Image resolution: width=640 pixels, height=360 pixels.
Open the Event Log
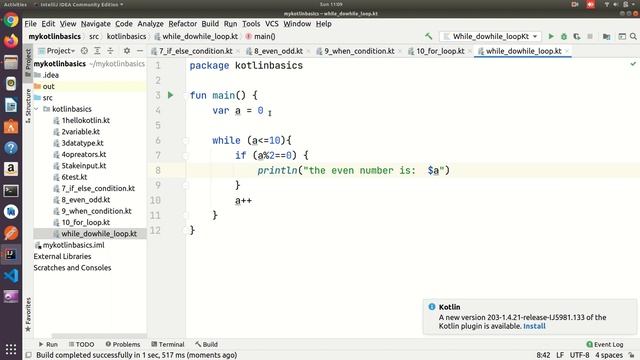point(605,344)
